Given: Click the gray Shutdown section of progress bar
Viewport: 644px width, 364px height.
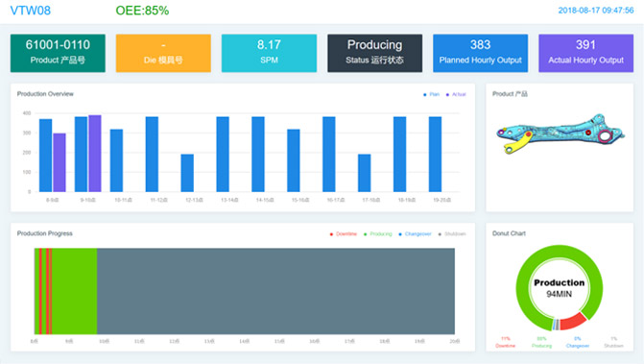Looking at the screenshot, I should point(276,291).
